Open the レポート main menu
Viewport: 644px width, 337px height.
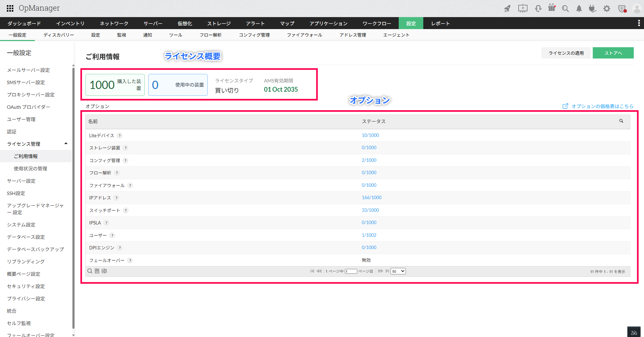(440, 23)
